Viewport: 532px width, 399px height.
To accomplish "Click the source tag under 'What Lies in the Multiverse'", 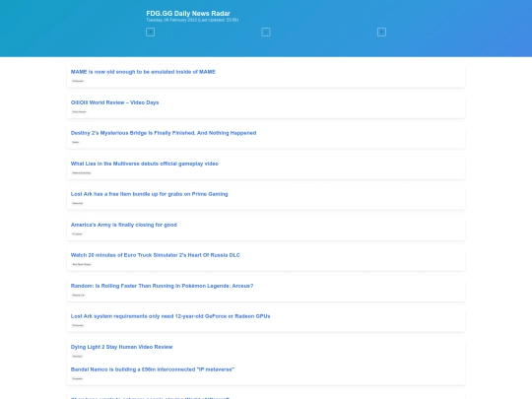I will click(x=82, y=172).
